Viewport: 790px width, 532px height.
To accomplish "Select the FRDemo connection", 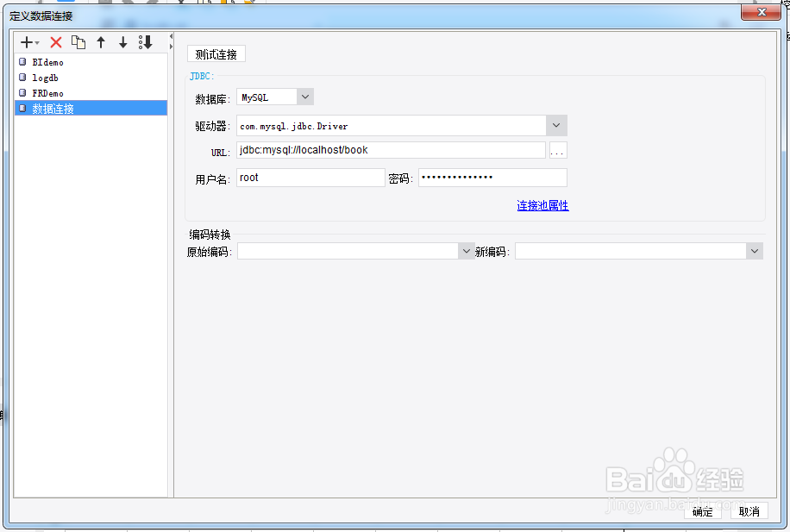I will (x=91, y=93).
